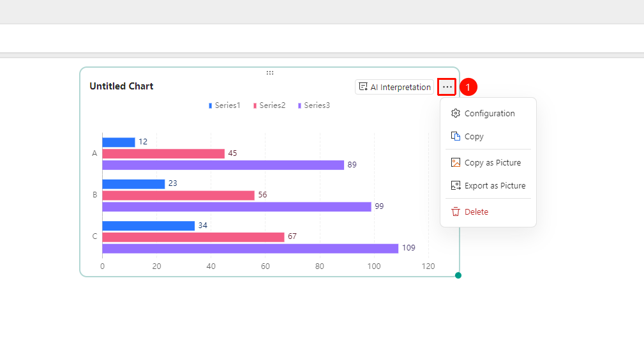Click the AI Interpretation icon

363,86
